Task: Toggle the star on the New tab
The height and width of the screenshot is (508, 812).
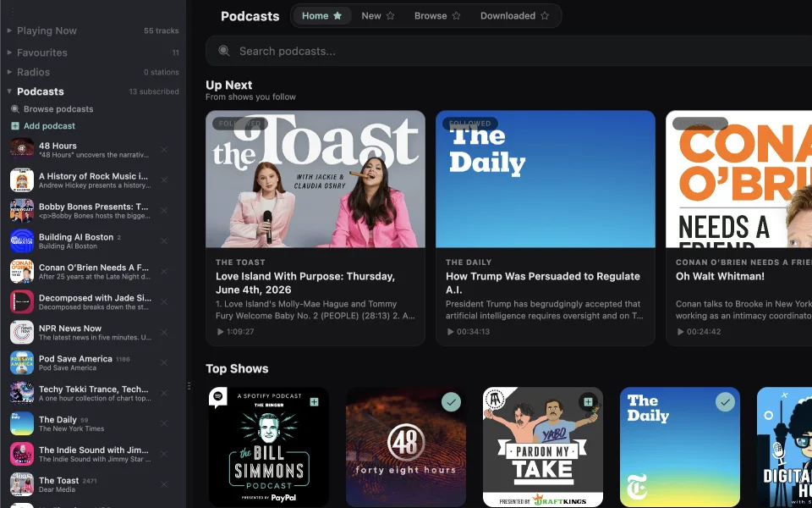Action: click(x=391, y=15)
